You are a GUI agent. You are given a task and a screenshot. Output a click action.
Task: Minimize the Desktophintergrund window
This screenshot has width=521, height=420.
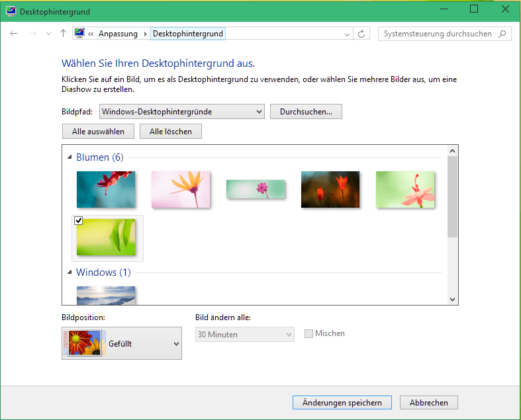[x=444, y=9]
